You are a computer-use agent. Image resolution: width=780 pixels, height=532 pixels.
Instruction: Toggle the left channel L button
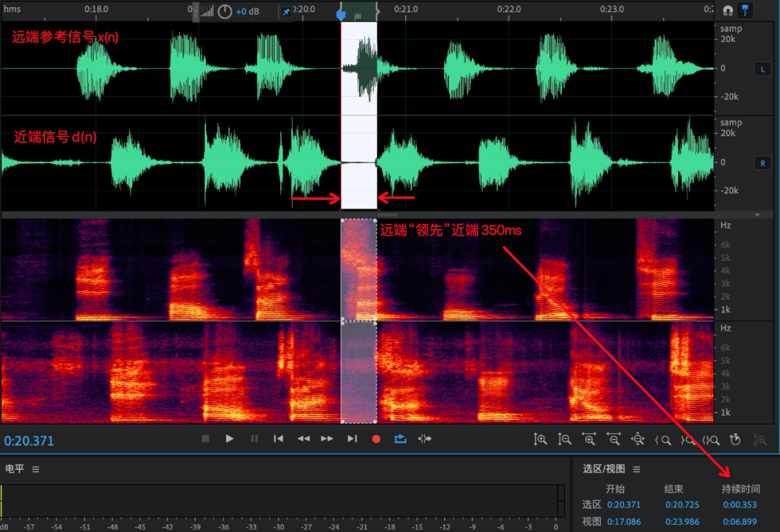tap(762, 69)
